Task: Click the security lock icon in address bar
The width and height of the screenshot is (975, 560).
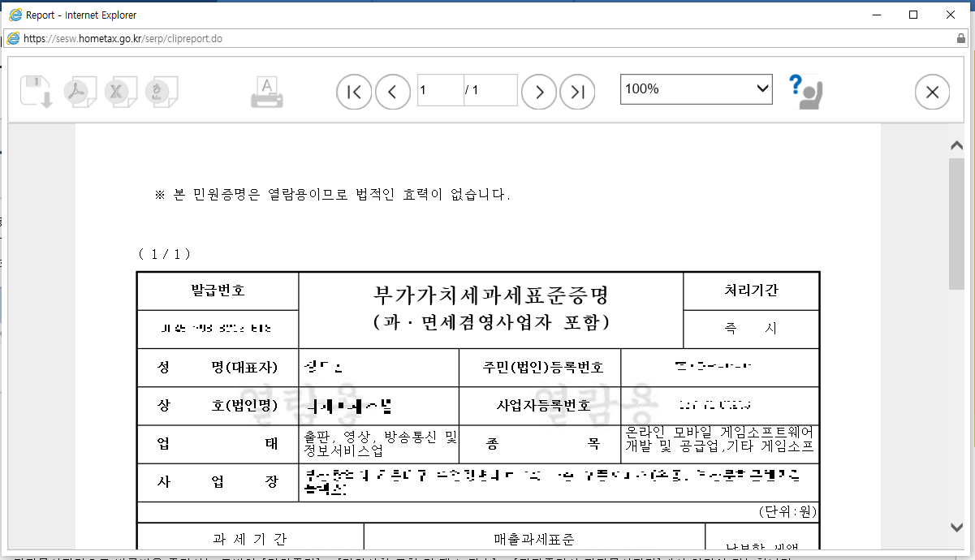Action: pyautogui.click(x=961, y=38)
